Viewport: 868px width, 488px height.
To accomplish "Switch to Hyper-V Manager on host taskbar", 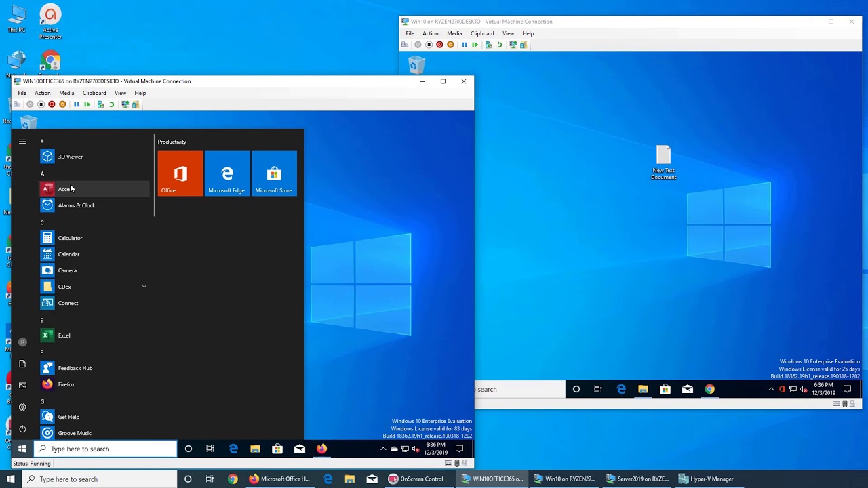I will coord(705,479).
